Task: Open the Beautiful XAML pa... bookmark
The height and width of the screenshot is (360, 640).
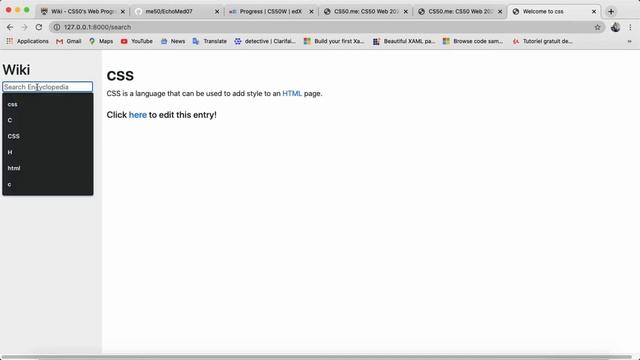Action: pos(404,41)
